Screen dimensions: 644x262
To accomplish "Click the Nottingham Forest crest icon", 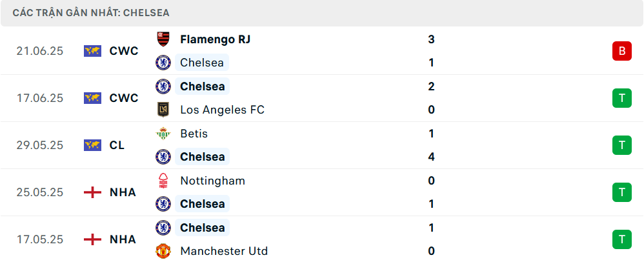I will click(x=163, y=181).
